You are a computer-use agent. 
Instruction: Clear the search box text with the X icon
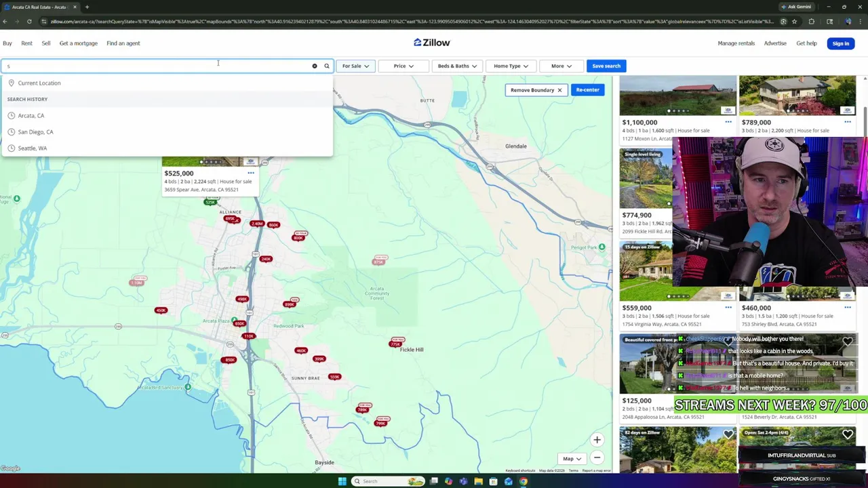(315, 66)
